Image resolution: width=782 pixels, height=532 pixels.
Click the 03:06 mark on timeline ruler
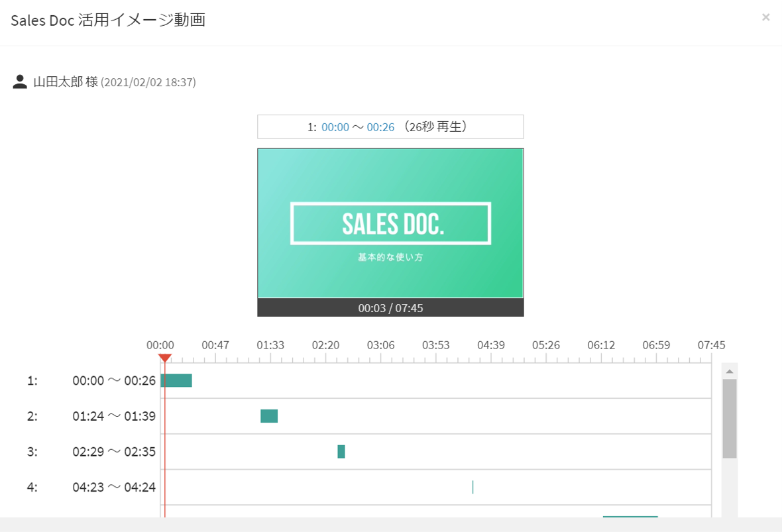tap(380, 346)
